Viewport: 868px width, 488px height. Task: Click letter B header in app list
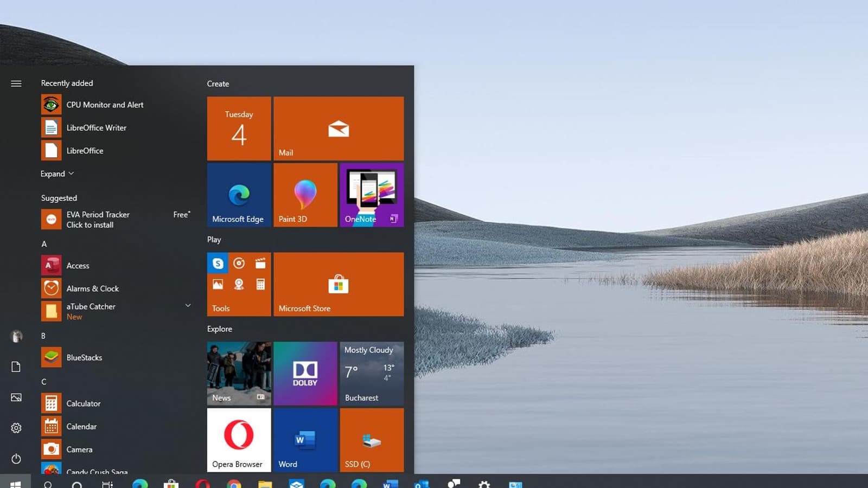[x=43, y=336]
